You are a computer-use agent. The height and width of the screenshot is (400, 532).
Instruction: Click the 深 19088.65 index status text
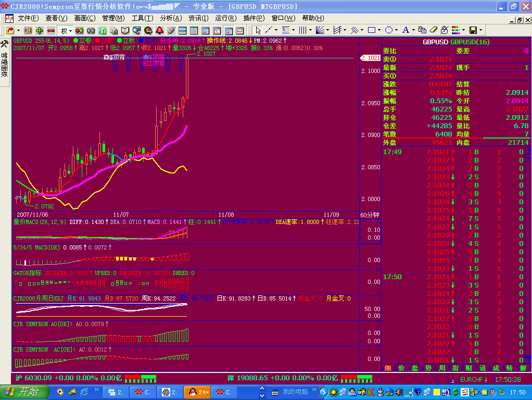click(x=282, y=378)
